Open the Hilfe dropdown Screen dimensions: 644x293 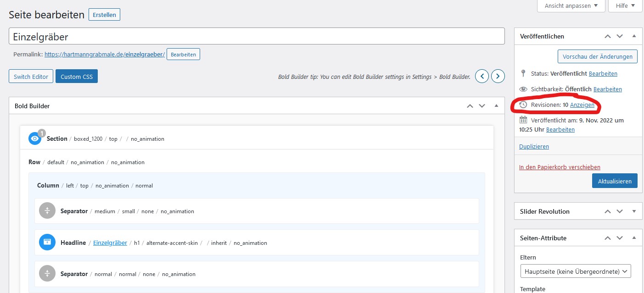(625, 6)
